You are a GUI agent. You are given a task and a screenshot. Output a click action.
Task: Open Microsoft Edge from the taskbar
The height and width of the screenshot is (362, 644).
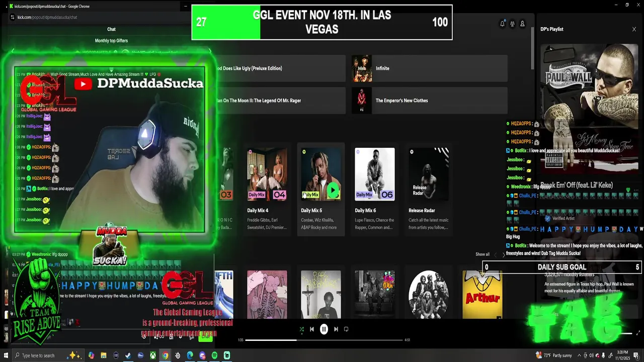click(x=190, y=355)
